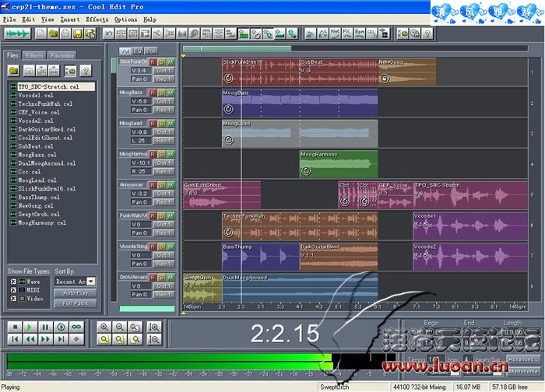Click the Full Paths button
The height and width of the screenshot is (392, 545).
point(76,303)
